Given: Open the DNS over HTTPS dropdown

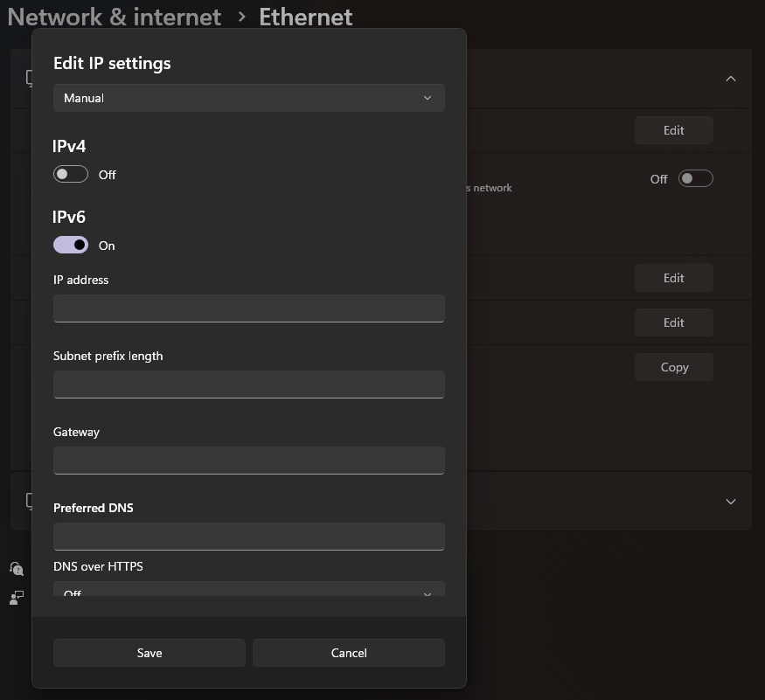Looking at the screenshot, I should (x=249, y=591).
